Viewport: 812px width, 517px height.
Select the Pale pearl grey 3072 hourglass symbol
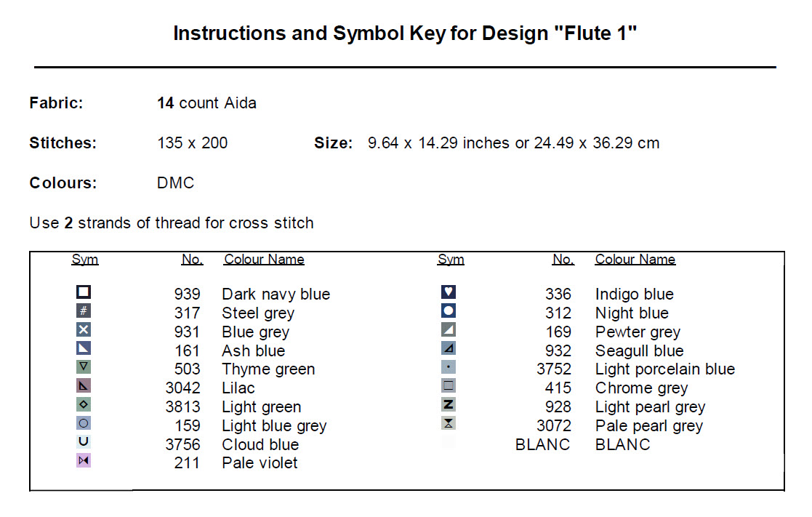coord(449,424)
